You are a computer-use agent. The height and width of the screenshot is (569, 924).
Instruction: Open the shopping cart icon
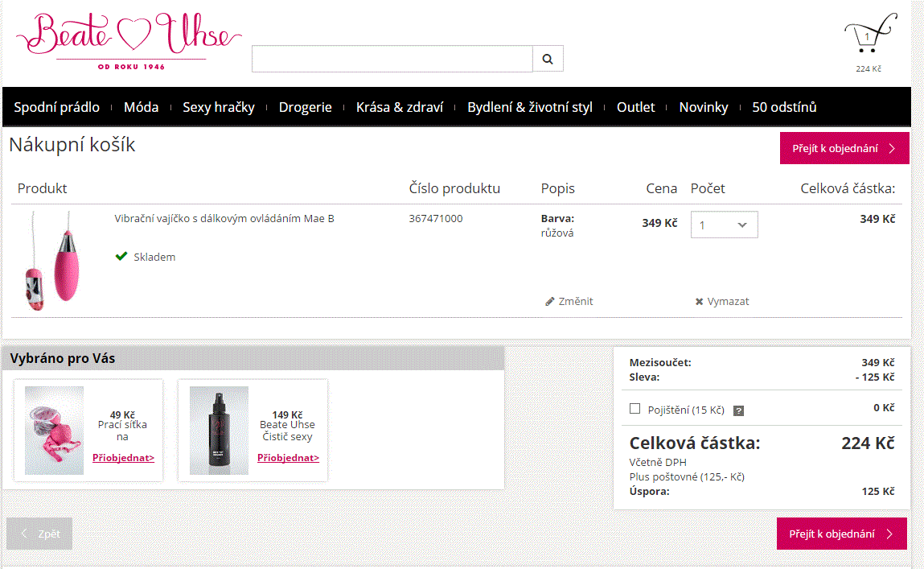tap(870, 34)
